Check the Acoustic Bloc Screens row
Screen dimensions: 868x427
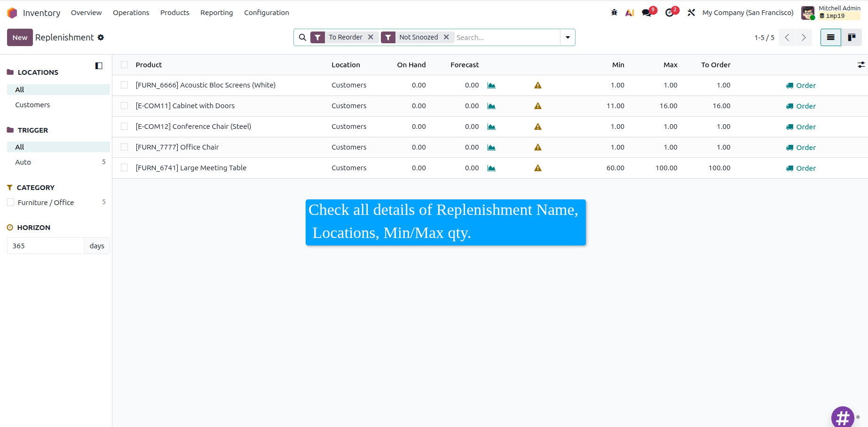coord(124,85)
